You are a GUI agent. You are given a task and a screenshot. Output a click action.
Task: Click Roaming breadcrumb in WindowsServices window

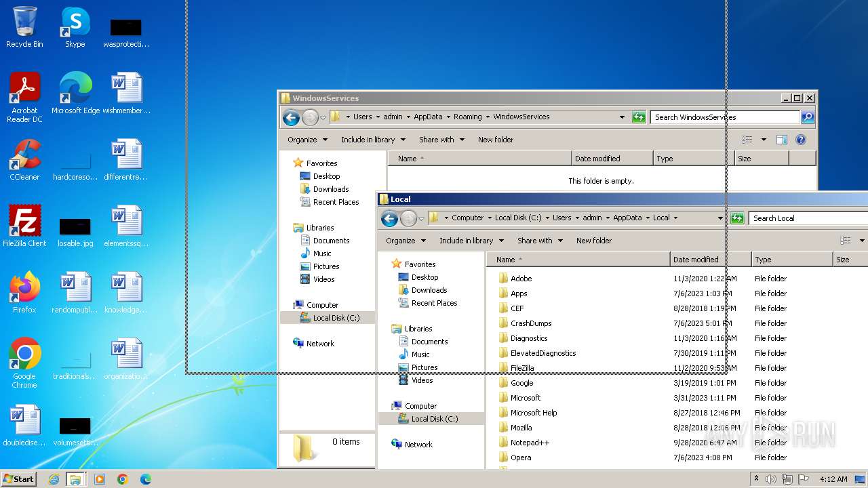[x=468, y=117]
